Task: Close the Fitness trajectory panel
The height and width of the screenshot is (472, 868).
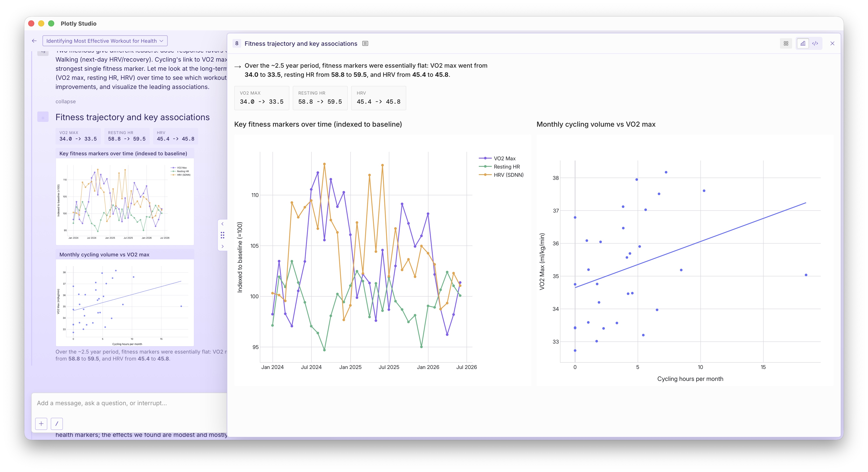Action: (832, 43)
